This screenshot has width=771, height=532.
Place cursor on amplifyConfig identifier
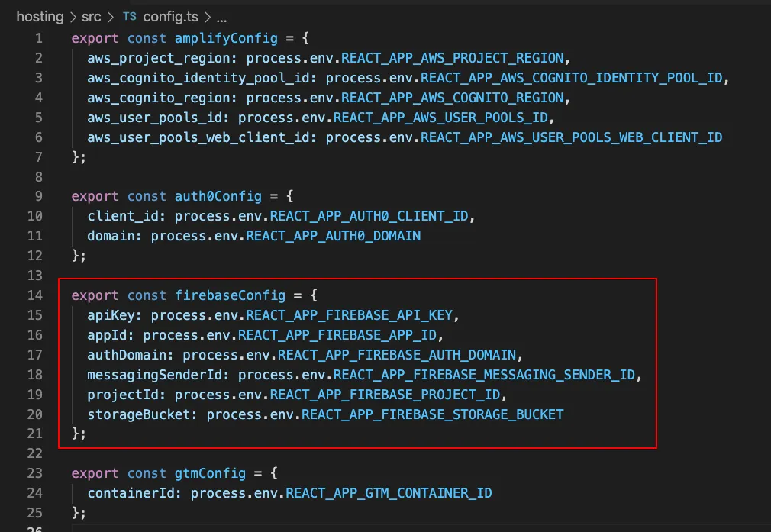click(x=214, y=38)
